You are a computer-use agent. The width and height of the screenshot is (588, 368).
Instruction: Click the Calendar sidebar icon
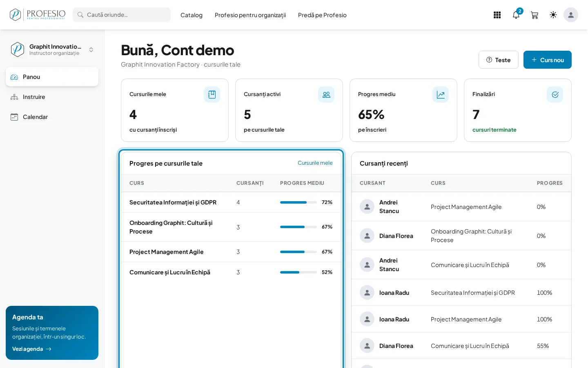coord(14,117)
